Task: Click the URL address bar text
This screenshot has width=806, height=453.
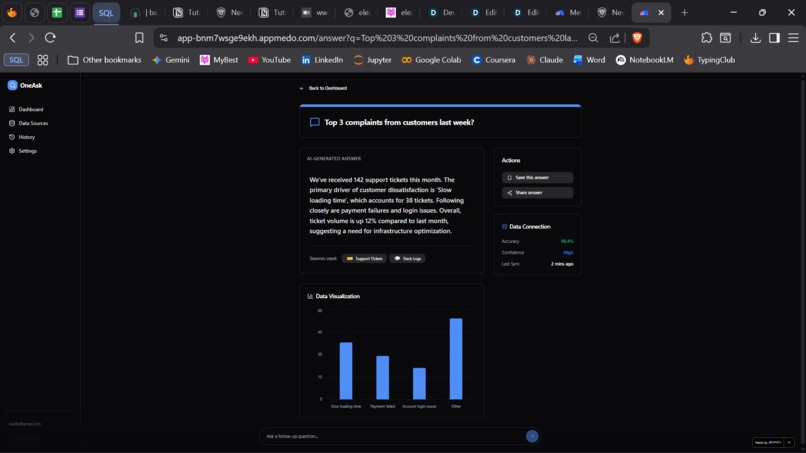Action: click(377, 38)
